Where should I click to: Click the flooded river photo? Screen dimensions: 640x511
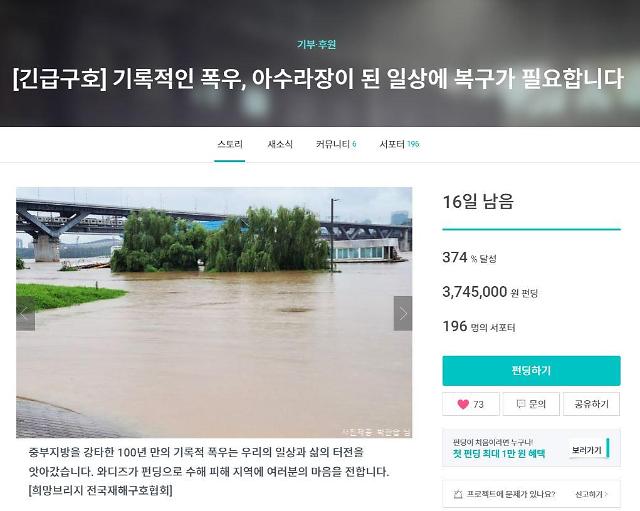(x=214, y=312)
